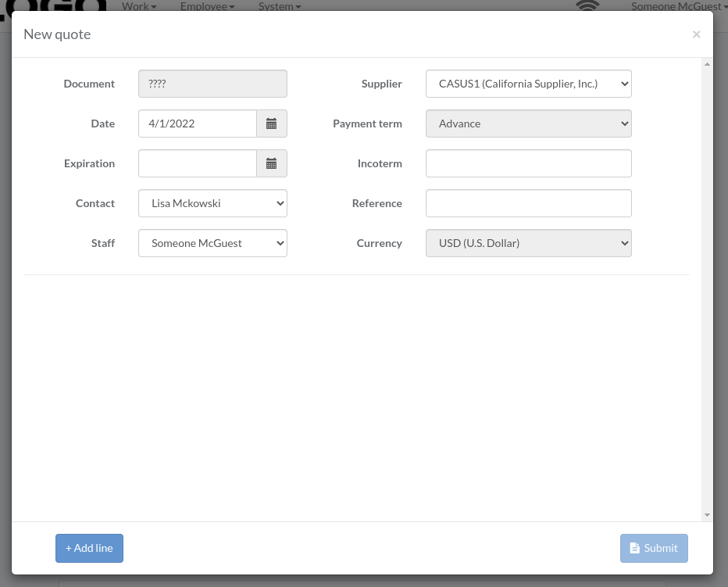The height and width of the screenshot is (587, 728).
Task: Focus the Date input field
Action: 198,123
